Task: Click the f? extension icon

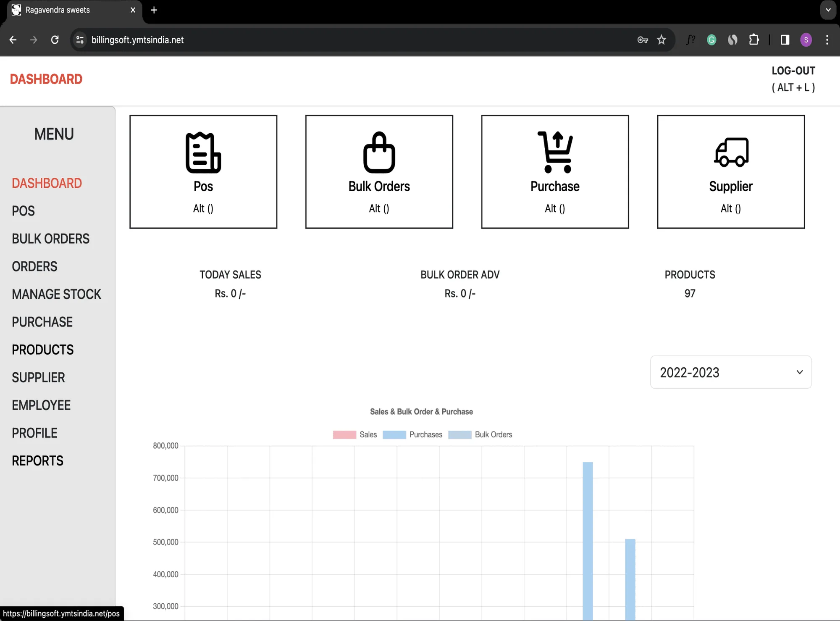Action: click(x=690, y=40)
